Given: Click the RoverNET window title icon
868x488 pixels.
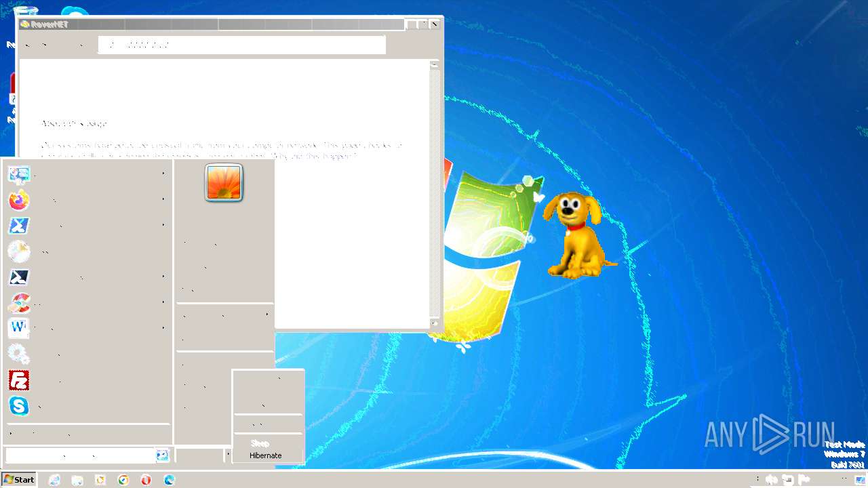Looking at the screenshot, I should pos(24,24).
